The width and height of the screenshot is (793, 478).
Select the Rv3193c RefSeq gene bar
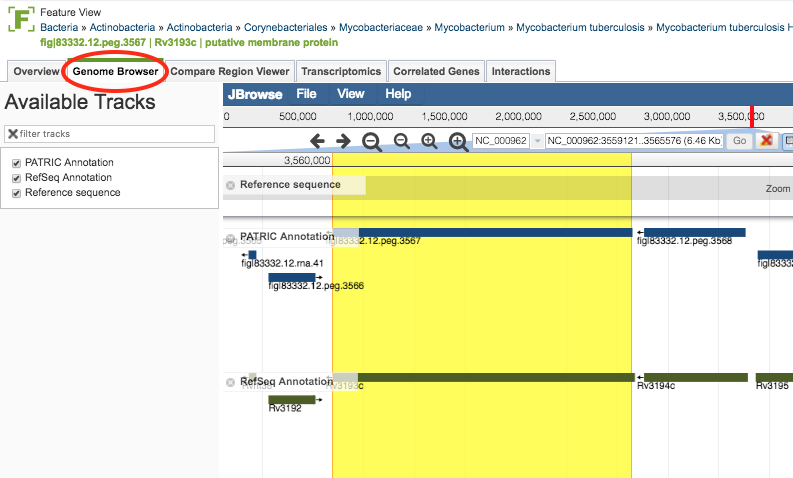coord(483,377)
